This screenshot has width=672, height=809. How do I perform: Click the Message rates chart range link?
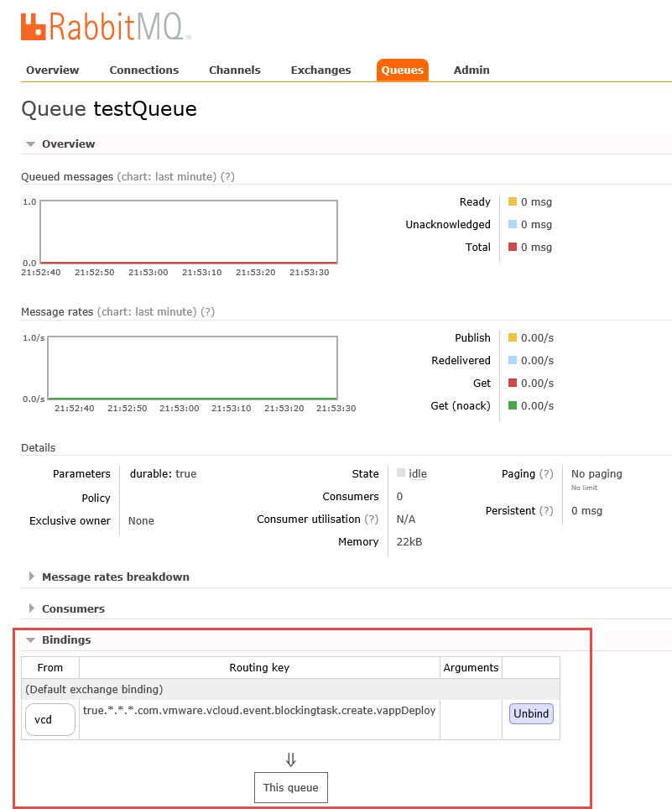tap(147, 311)
